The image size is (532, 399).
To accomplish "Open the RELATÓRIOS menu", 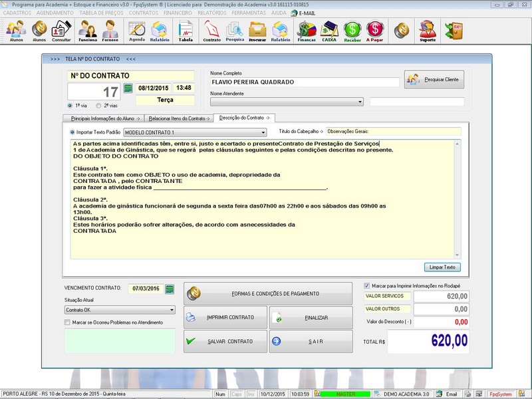I will point(212,13).
